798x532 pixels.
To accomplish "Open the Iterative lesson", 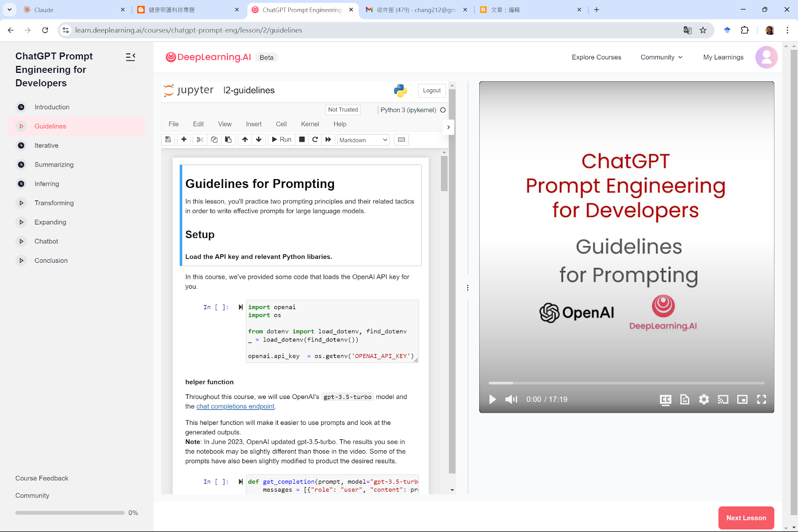I will pos(77,146).
